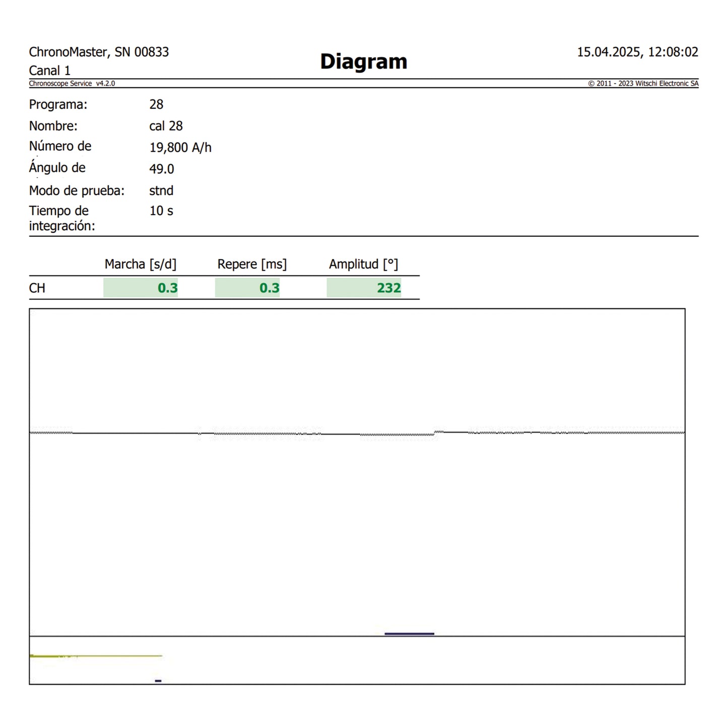Click the dark blue bar at the bottom of the main graph
728x728 pixels.
coord(409,633)
